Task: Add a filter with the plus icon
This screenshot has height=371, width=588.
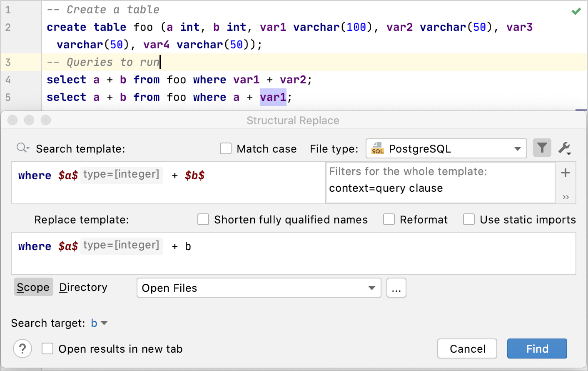Action: pyautogui.click(x=565, y=173)
